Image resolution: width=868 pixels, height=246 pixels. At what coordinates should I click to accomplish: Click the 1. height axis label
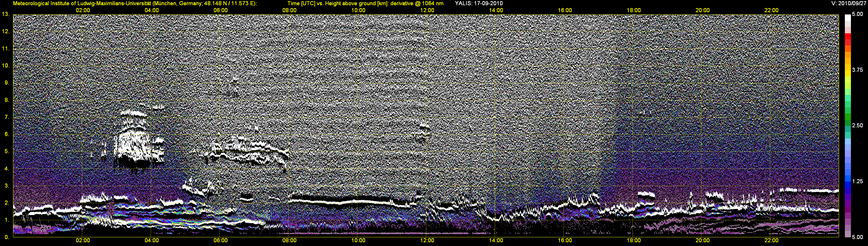7,221
